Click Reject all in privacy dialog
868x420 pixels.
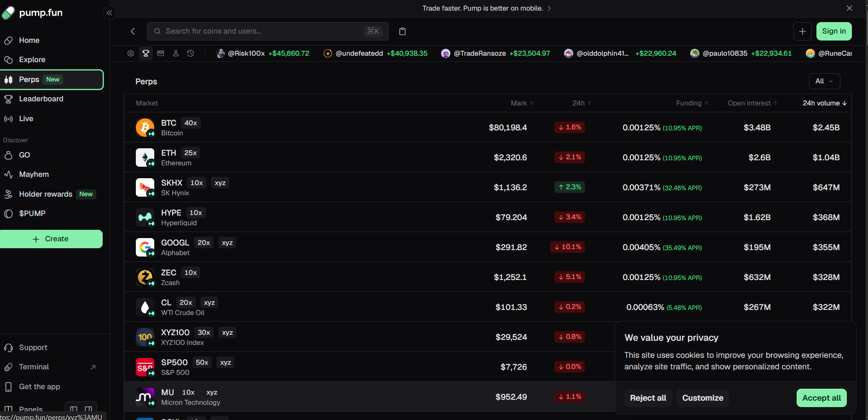[648, 398]
